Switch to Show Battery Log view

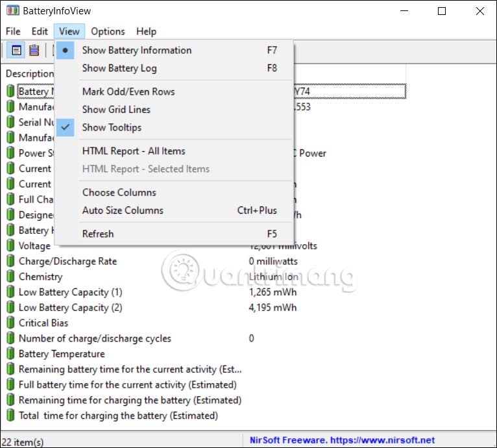174,68
